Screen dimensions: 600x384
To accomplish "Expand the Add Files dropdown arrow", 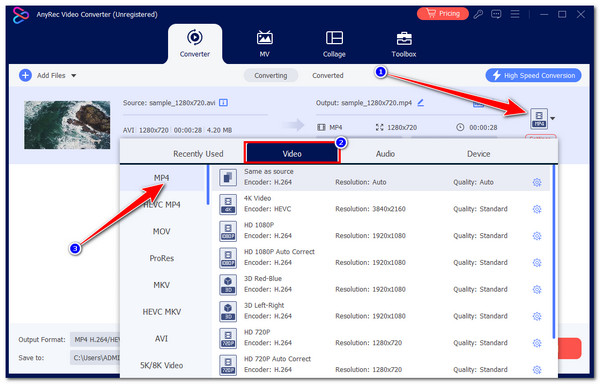I will click(x=73, y=76).
